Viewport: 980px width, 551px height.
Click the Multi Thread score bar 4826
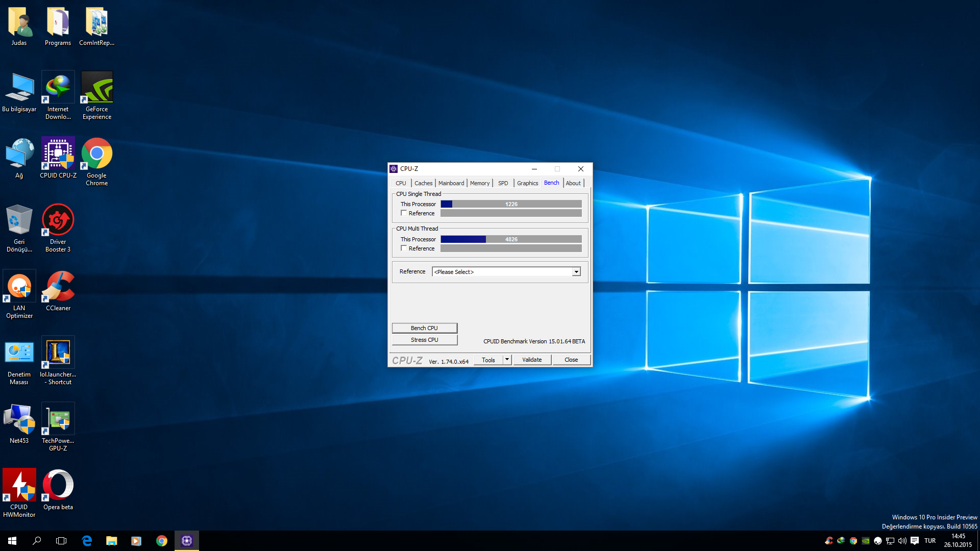coord(511,239)
